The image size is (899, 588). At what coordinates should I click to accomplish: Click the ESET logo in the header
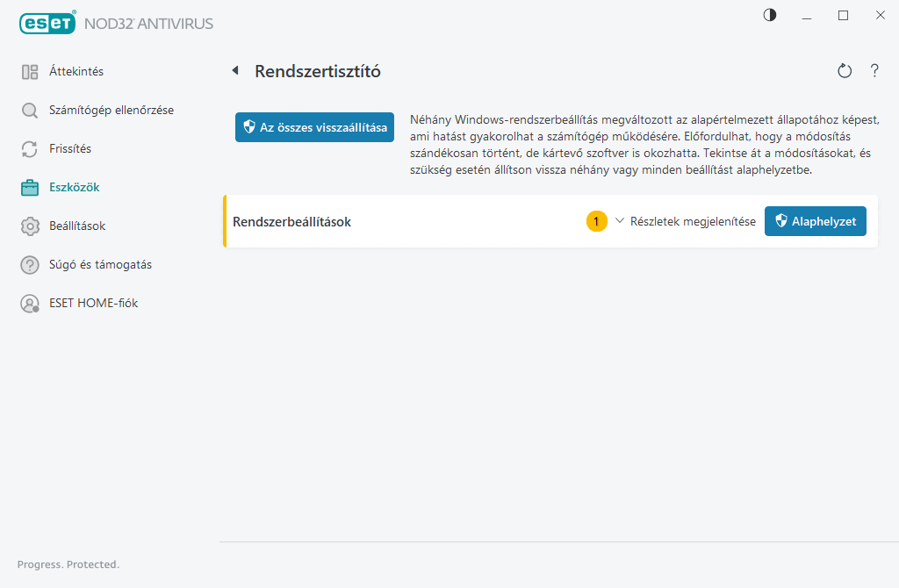(x=47, y=23)
